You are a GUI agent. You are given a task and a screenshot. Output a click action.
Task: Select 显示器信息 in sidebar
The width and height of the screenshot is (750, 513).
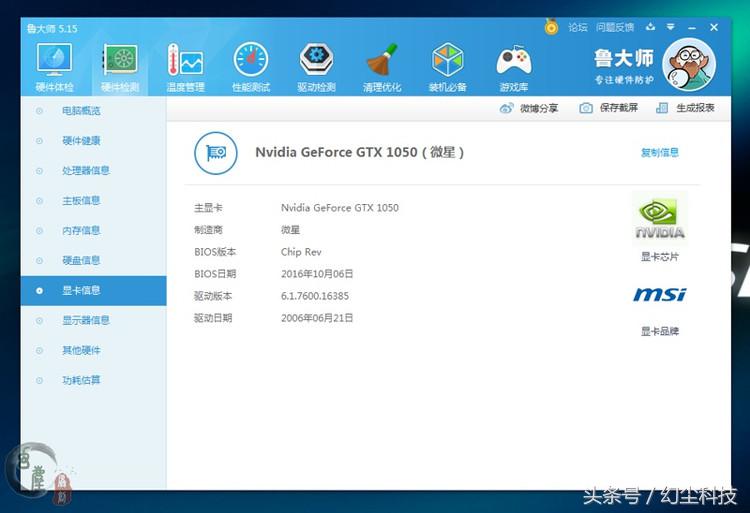tap(94, 320)
